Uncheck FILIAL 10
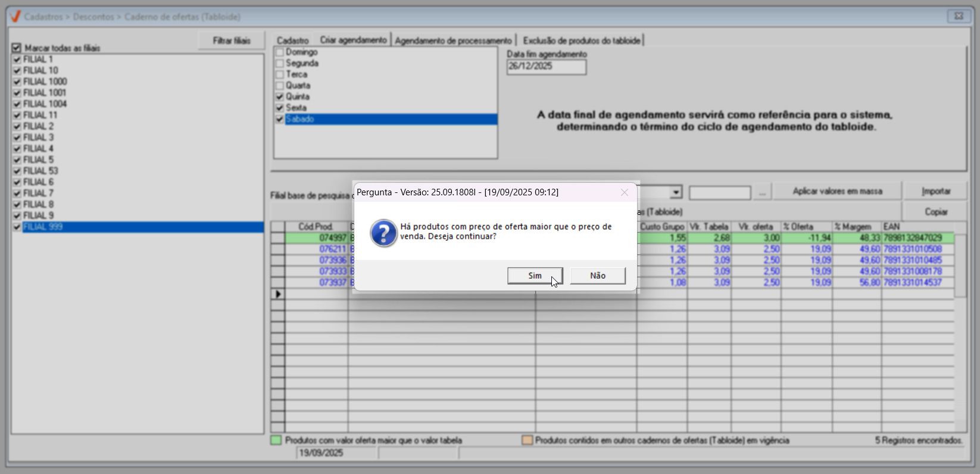The height and width of the screenshot is (474, 980). point(17,70)
